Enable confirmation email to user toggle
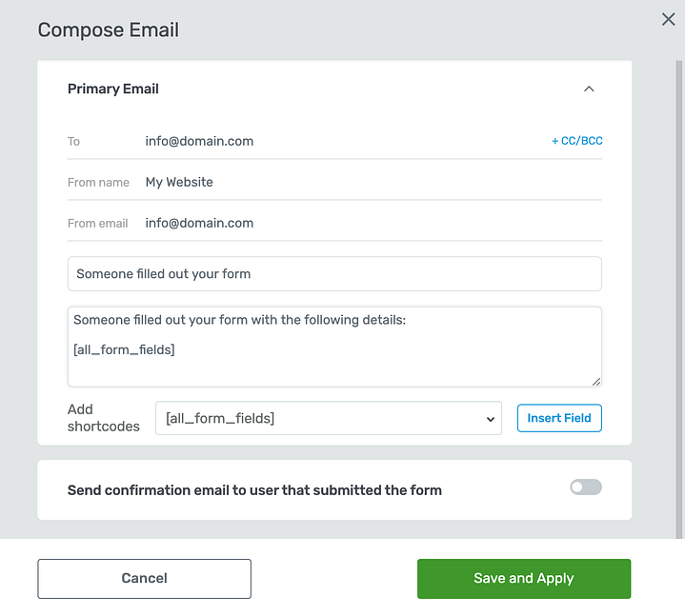The image size is (685, 616). pos(586,487)
